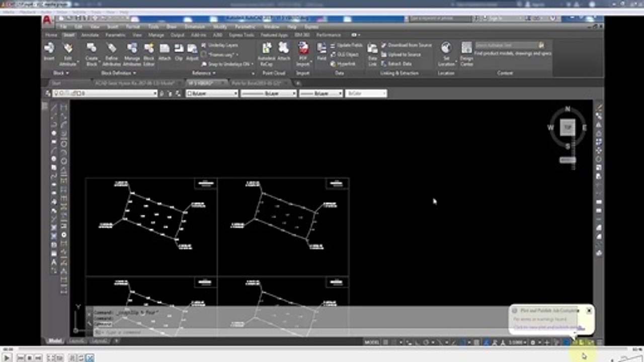Open the Draw menu

[x=172, y=27]
